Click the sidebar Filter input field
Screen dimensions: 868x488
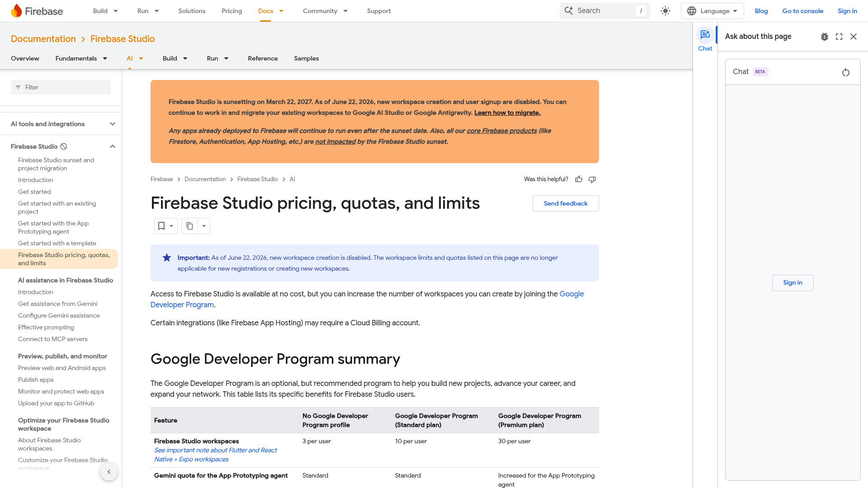61,87
